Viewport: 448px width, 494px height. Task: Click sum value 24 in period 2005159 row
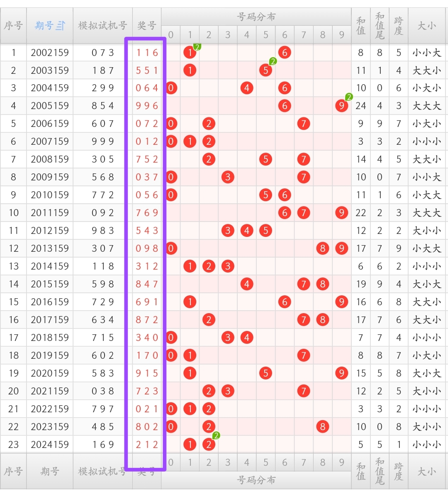coord(361,106)
